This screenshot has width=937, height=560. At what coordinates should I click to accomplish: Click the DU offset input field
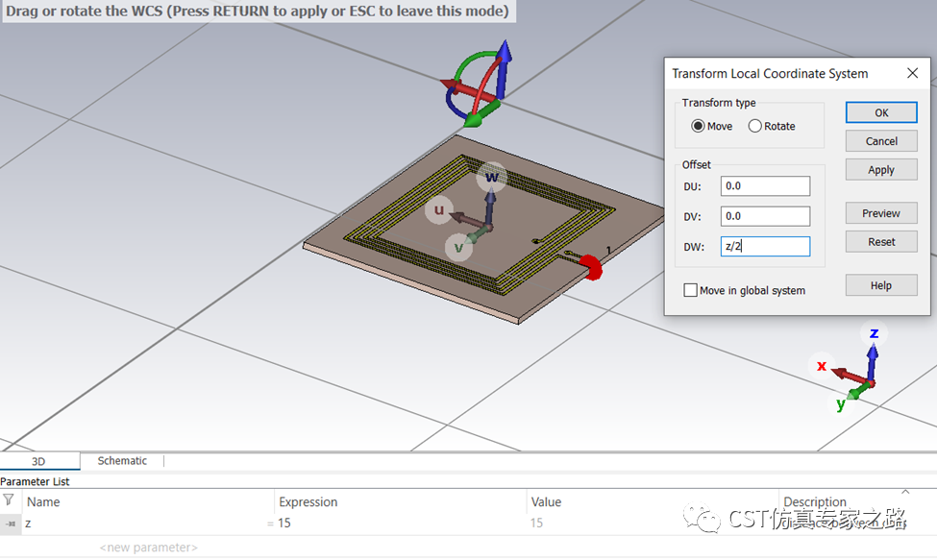[x=766, y=185]
